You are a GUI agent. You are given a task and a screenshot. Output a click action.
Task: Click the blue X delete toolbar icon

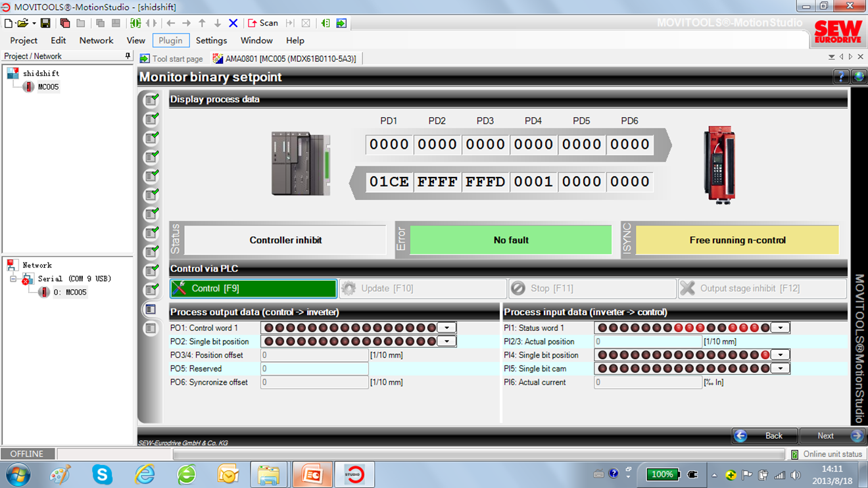(233, 23)
